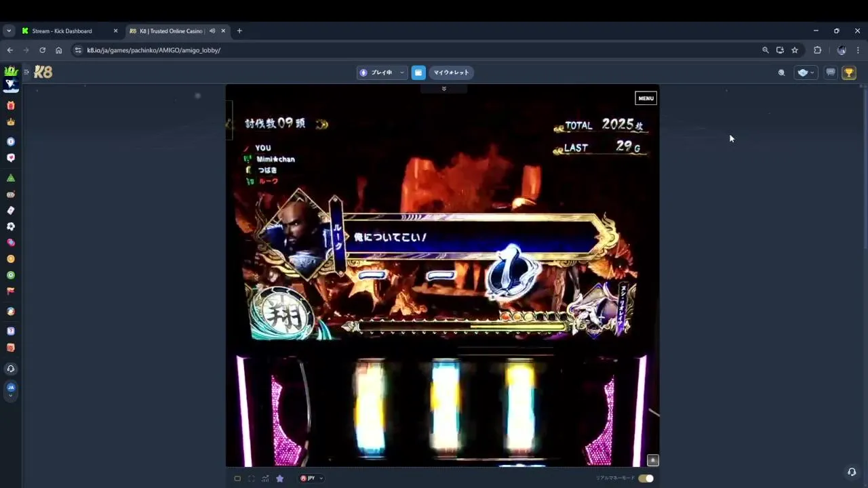Open the soccer ball sports icon

point(10,226)
